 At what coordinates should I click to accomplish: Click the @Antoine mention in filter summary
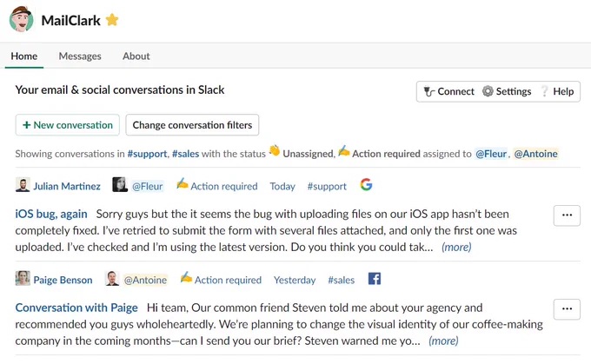(535, 154)
